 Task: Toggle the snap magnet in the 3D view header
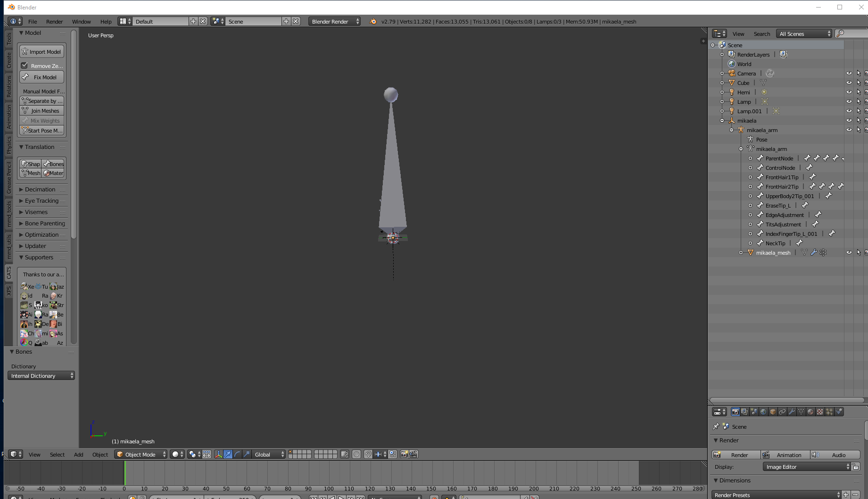coord(368,454)
